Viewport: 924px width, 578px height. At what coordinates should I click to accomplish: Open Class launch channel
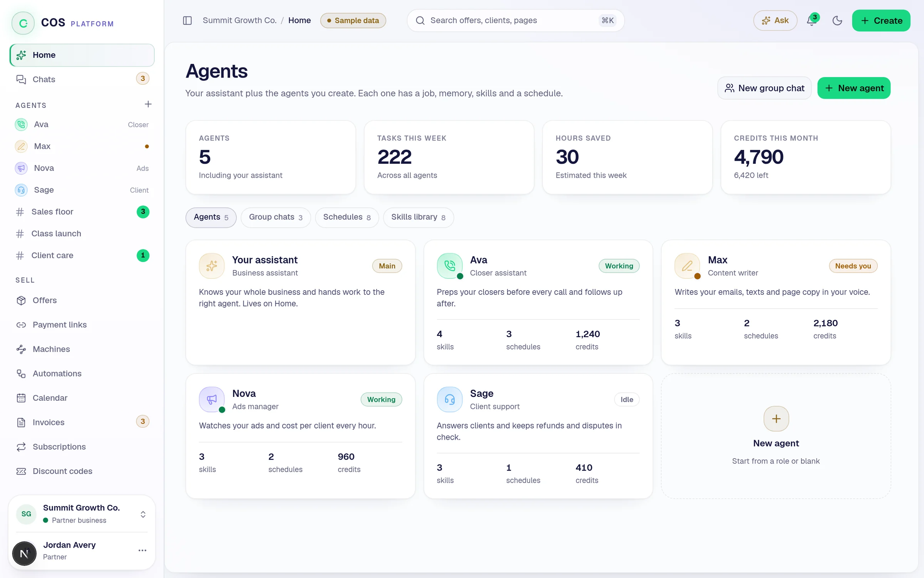click(82, 234)
